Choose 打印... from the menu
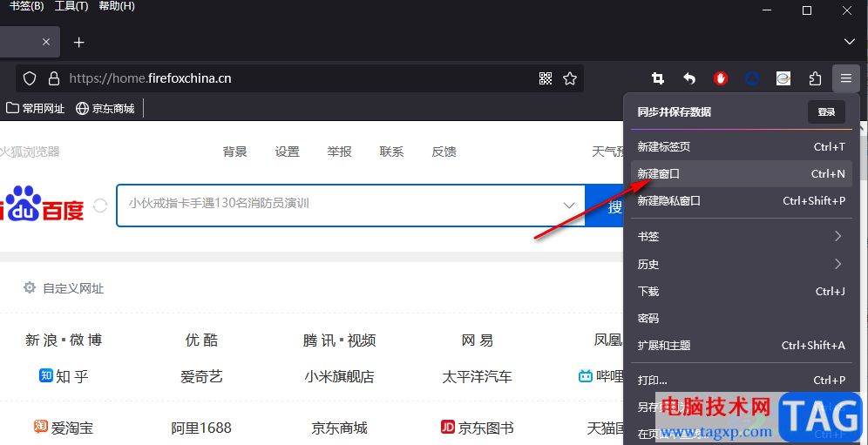This screenshot has width=868, height=445. pyautogui.click(x=742, y=381)
